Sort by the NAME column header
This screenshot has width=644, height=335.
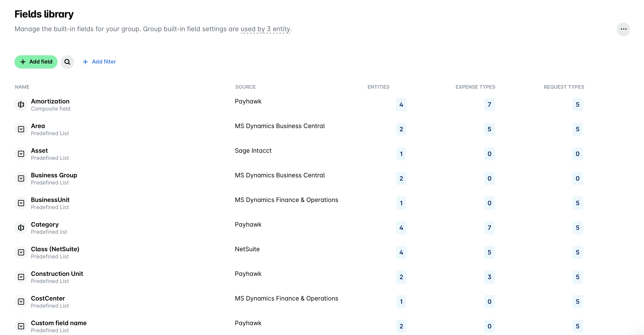(x=22, y=87)
